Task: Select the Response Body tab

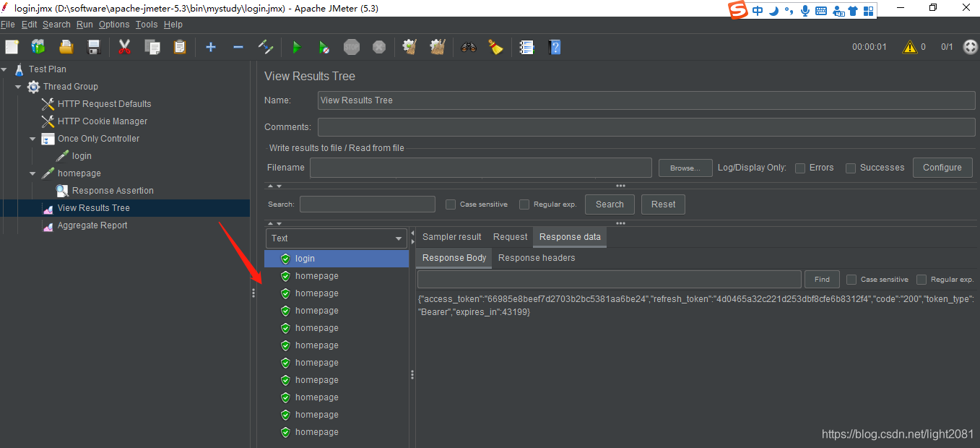Action: (454, 258)
